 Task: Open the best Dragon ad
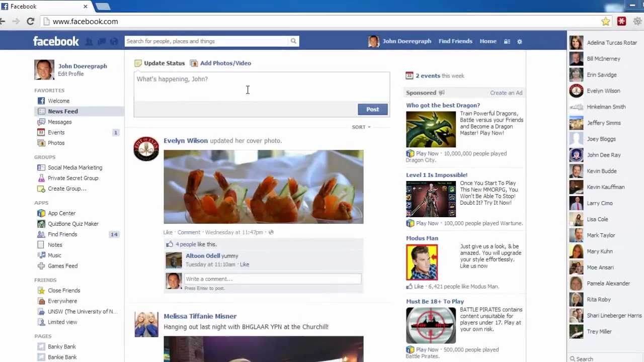pyautogui.click(x=443, y=106)
